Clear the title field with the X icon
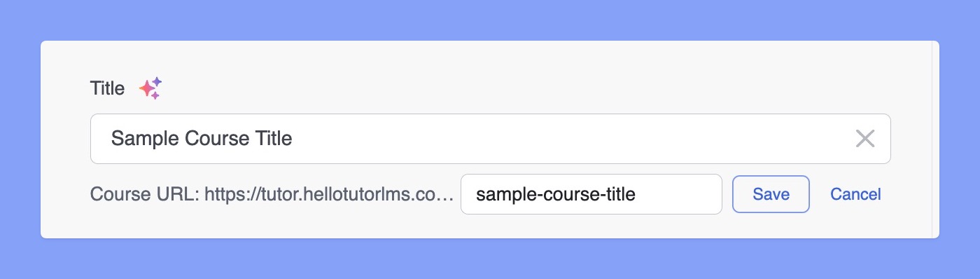The width and height of the screenshot is (980, 279). (x=865, y=139)
